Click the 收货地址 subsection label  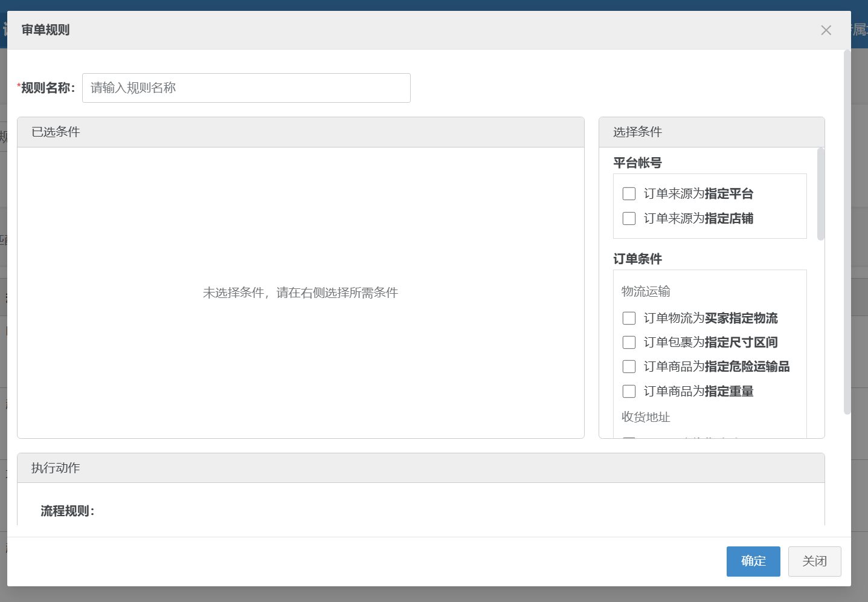tap(646, 416)
